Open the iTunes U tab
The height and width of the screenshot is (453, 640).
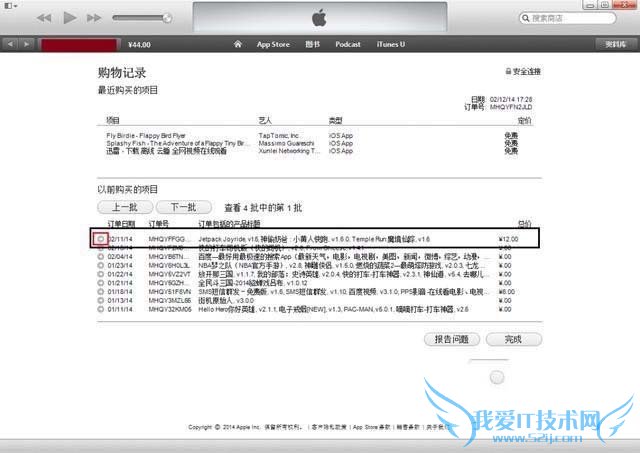click(391, 44)
